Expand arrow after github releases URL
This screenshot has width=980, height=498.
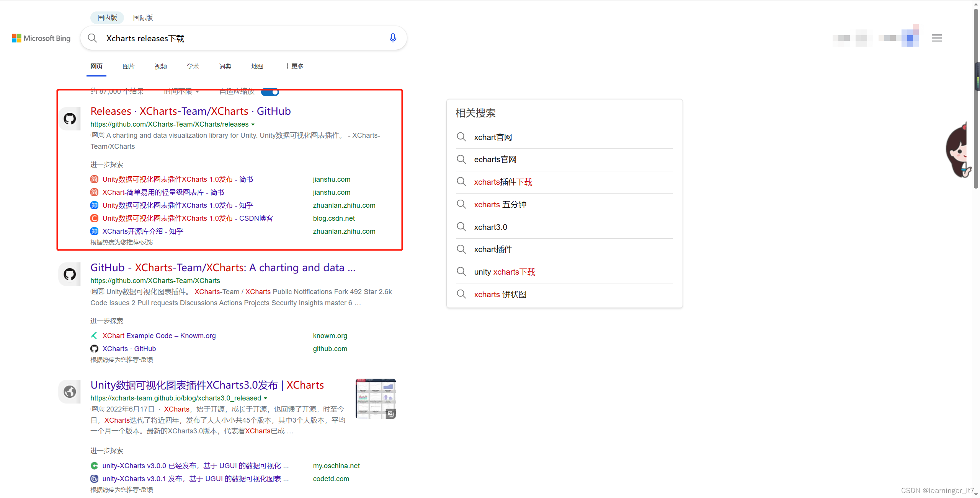click(253, 125)
